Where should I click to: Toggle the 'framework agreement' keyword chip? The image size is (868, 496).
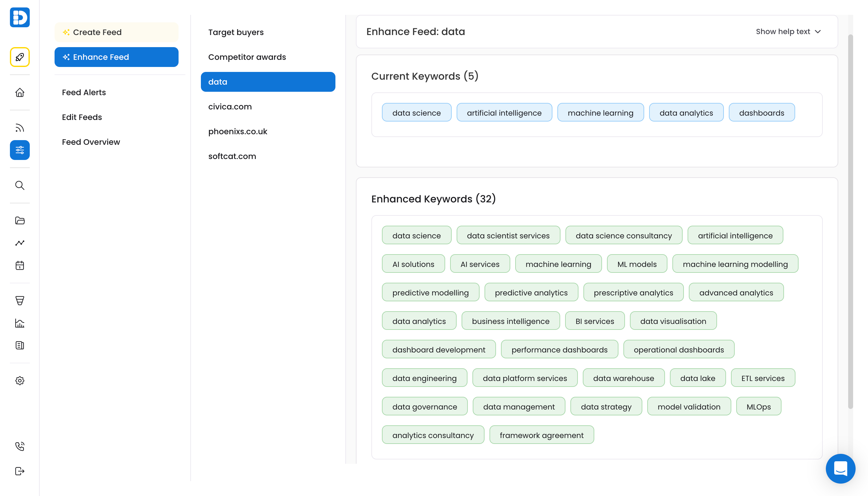[541, 435]
